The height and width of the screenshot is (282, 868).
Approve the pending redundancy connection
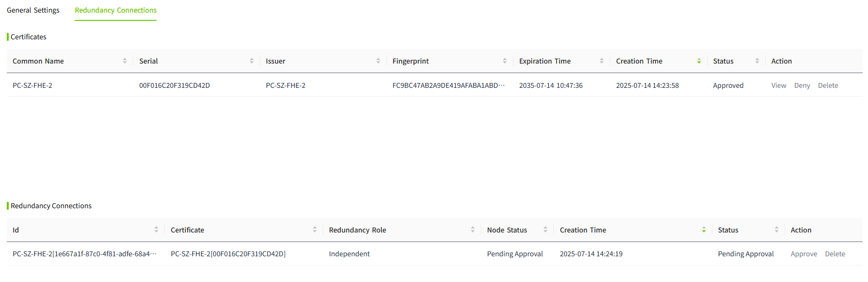point(804,254)
